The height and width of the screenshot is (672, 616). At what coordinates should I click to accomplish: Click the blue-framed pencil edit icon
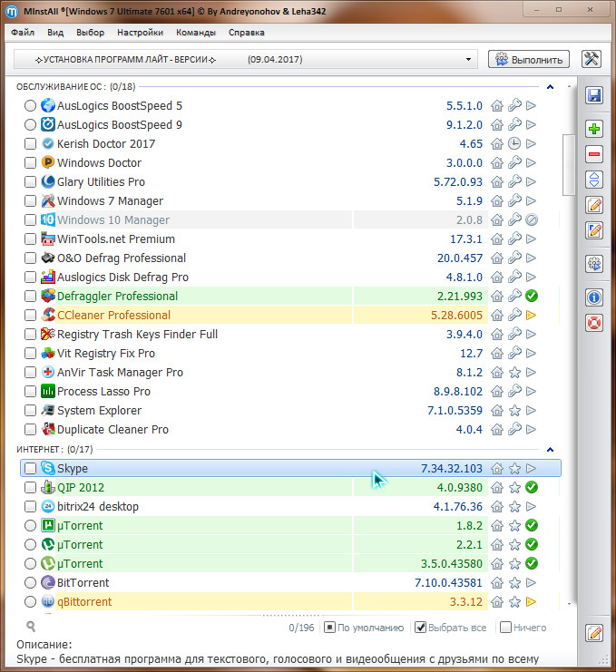click(594, 230)
